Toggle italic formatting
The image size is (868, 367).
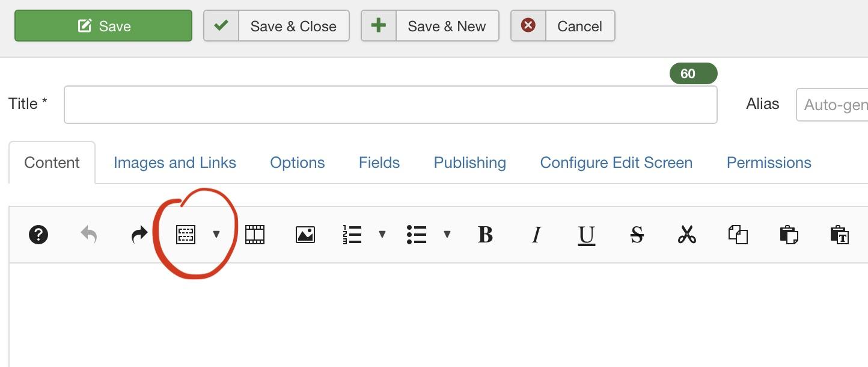[x=536, y=235]
